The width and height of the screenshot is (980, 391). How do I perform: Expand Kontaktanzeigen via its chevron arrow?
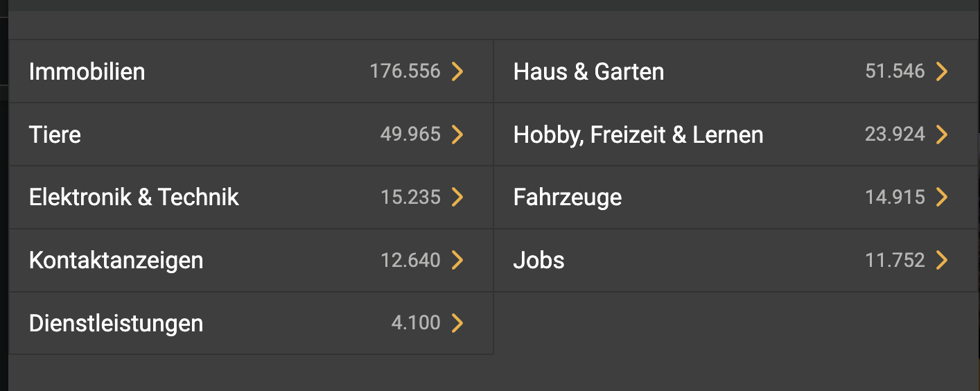coord(457,261)
